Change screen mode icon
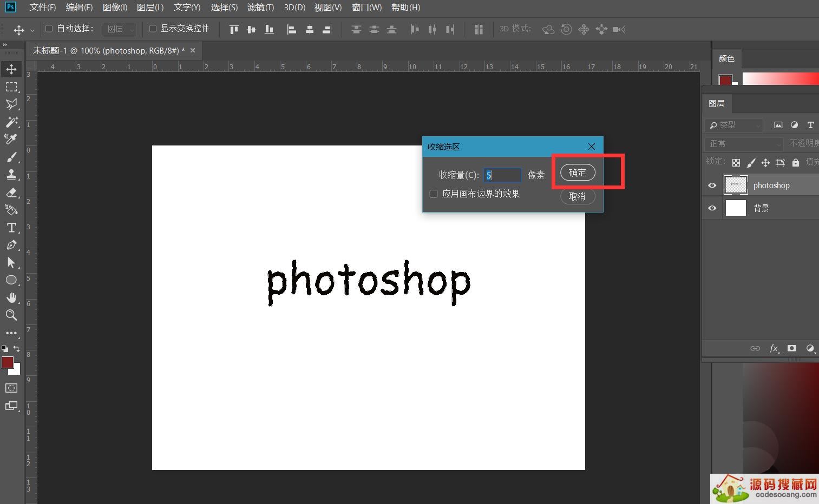The height and width of the screenshot is (504, 819). (x=11, y=406)
